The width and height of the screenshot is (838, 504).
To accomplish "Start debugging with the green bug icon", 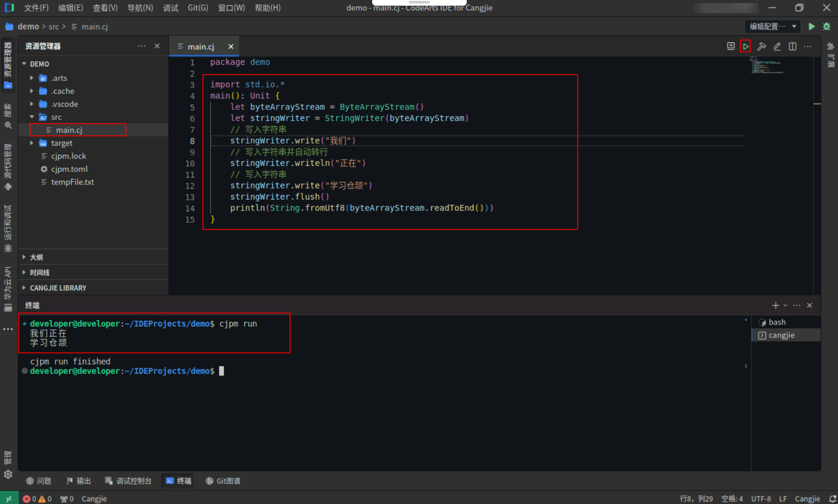I will (827, 27).
